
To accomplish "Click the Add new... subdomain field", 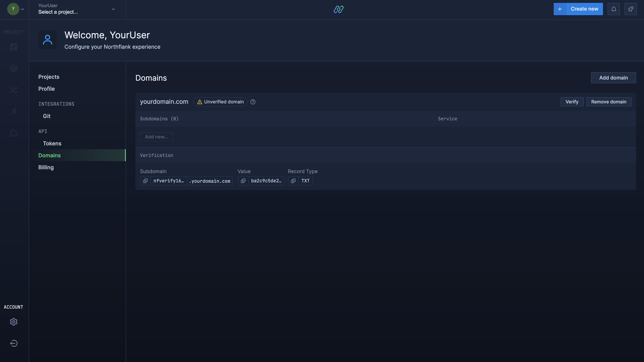I will 157,137.
